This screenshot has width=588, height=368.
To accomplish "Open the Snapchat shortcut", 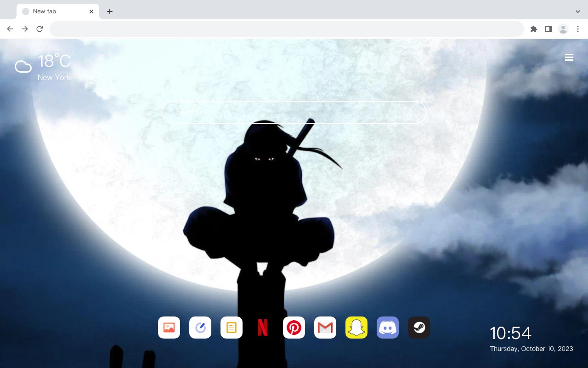I will tap(356, 328).
